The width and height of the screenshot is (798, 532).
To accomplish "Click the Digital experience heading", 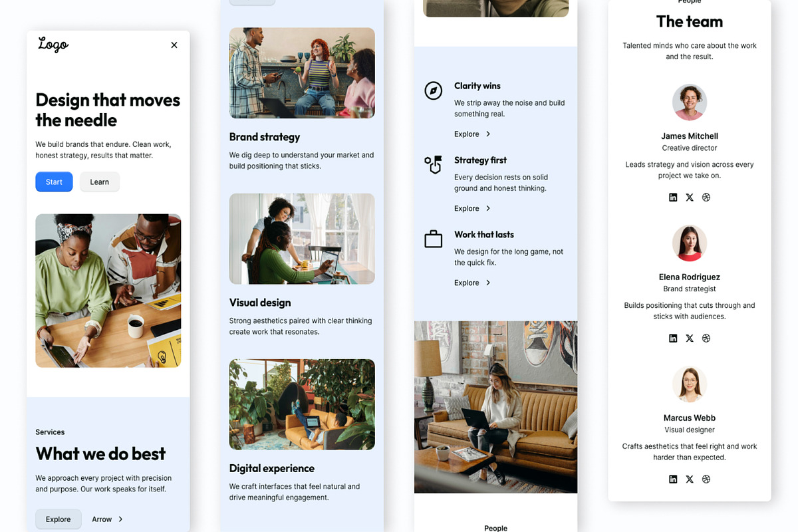I will pyautogui.click(x=272, y=468).
